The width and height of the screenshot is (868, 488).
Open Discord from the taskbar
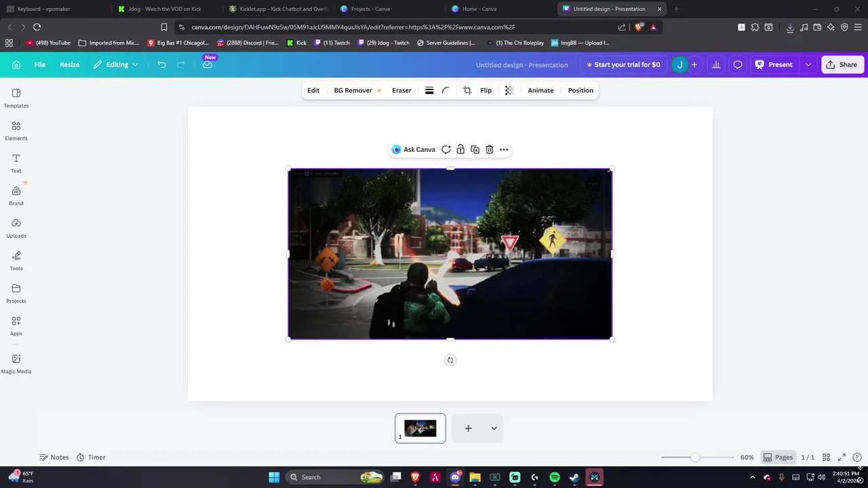pos(455,477)
